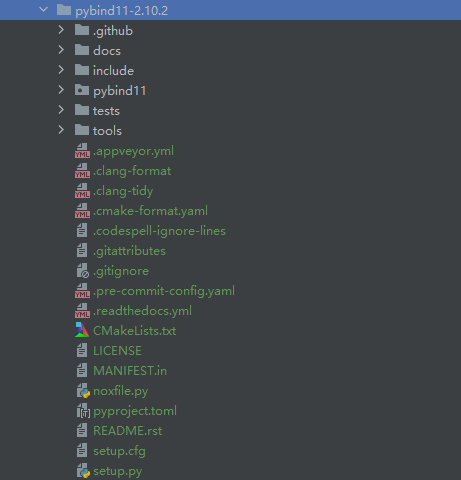Expand the tests folder chevron
The width and height of the screenshot is (461, 480).
(61, 110)
